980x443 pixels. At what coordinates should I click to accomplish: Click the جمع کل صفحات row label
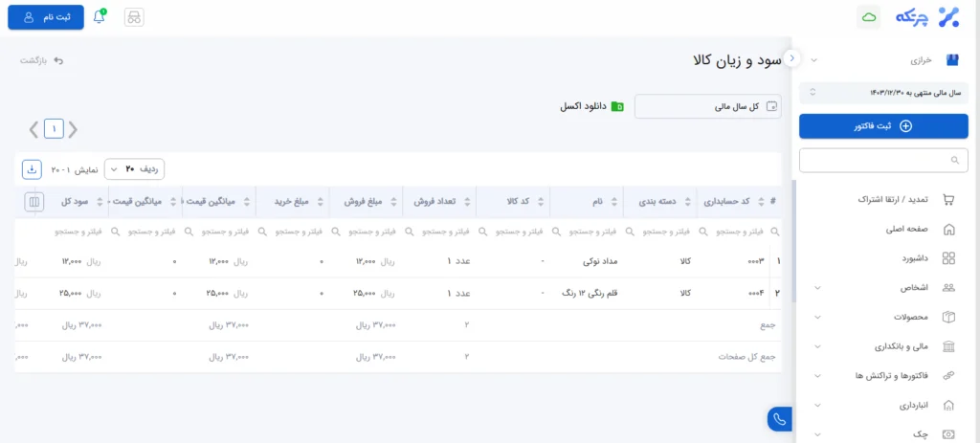(x=746, y=357)
